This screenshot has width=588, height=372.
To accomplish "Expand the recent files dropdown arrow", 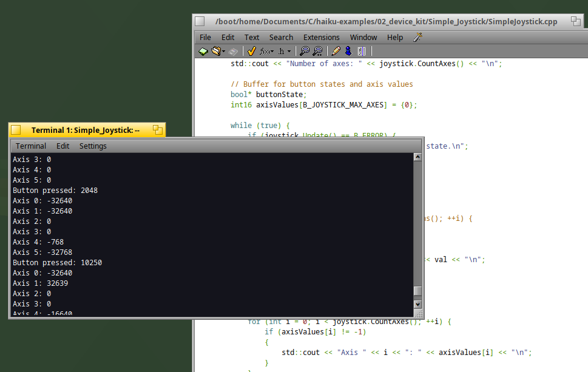I will pos(224,52).
